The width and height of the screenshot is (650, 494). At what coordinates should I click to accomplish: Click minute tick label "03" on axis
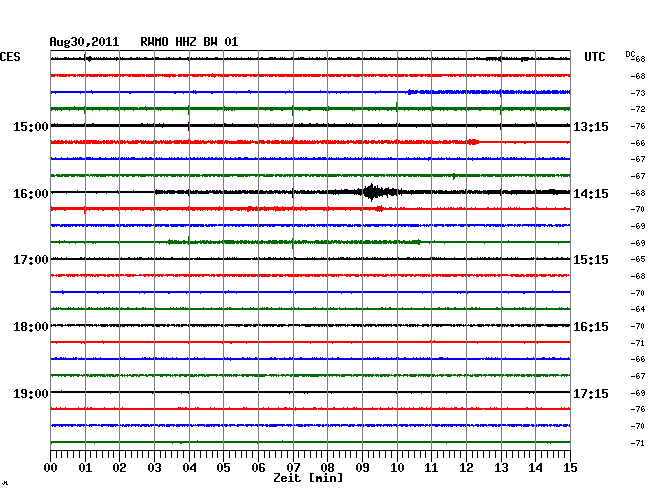tap(154, 467)
